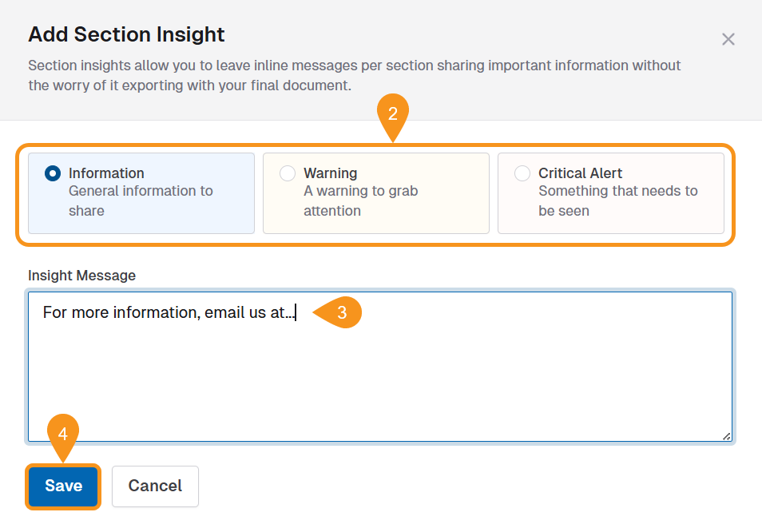This screenshot has width=762, height=532.
Task: Click the Information option card
Action: [141, 193]
